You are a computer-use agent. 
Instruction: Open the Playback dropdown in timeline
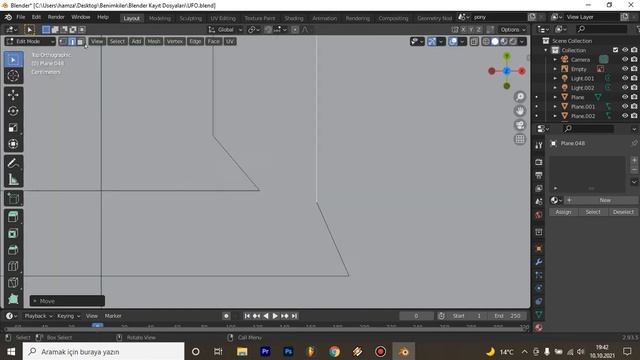click(x=39, y=316)
